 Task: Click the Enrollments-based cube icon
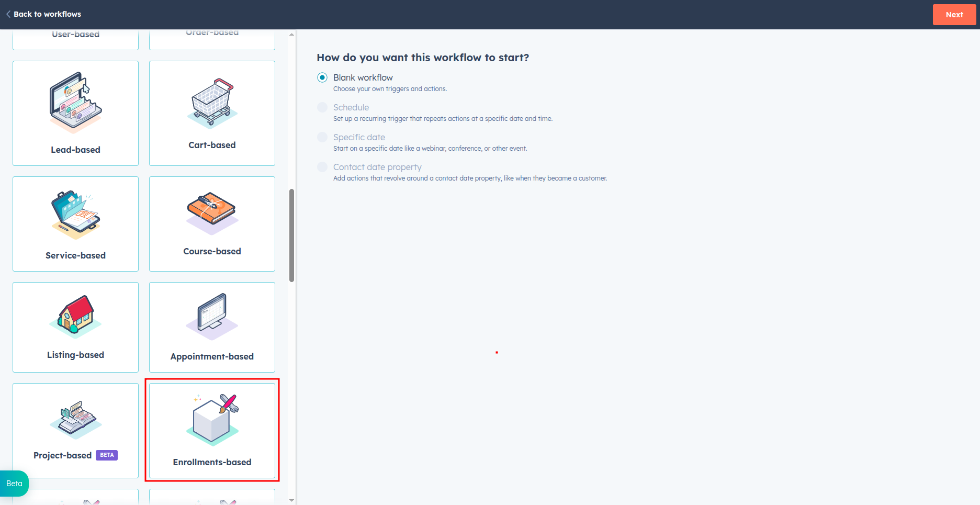click(212, 419)
